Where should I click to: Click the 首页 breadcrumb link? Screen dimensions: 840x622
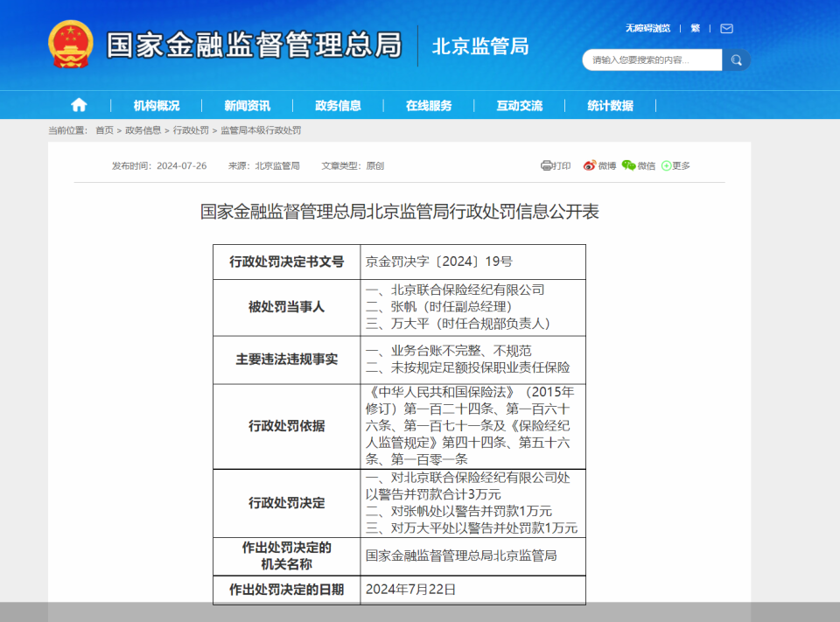point(104,130)
